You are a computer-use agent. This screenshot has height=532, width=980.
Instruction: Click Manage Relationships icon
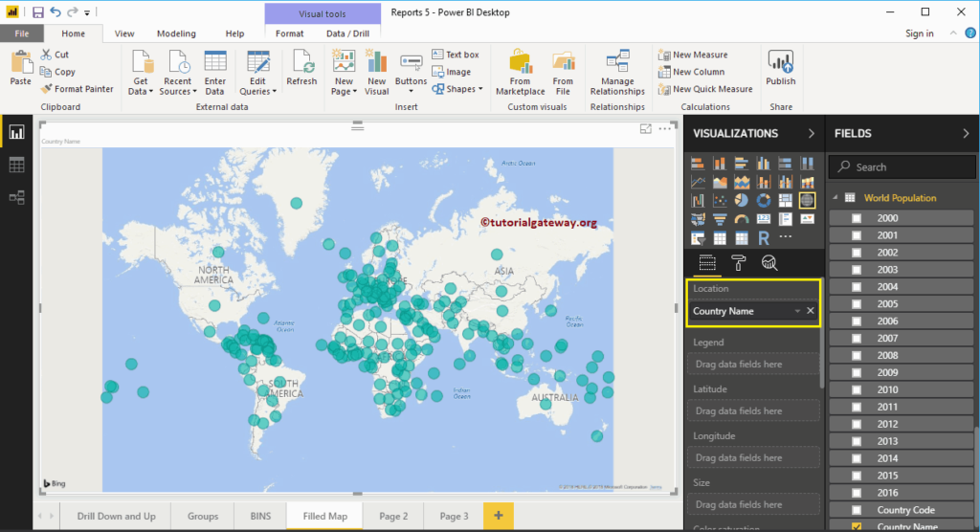[x=617, y=73]
